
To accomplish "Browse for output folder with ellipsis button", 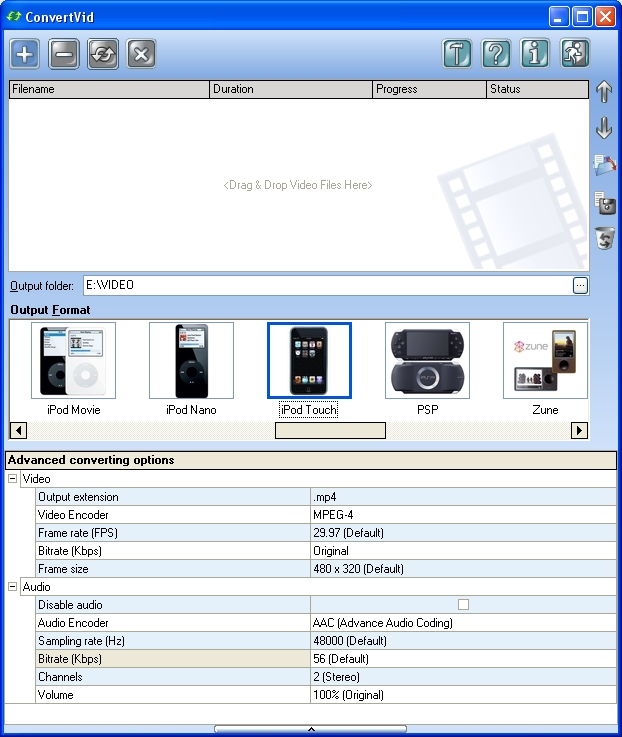I will tap(580, 285).
